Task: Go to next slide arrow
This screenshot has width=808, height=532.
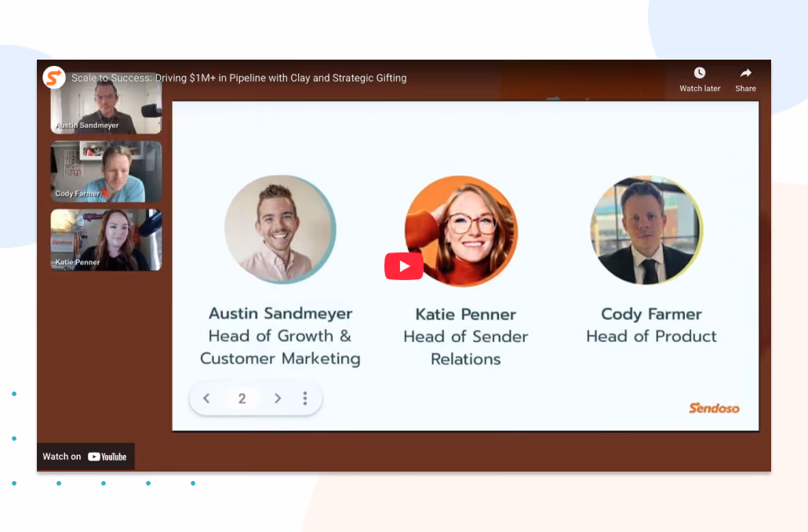Action: tap(277, 398)
